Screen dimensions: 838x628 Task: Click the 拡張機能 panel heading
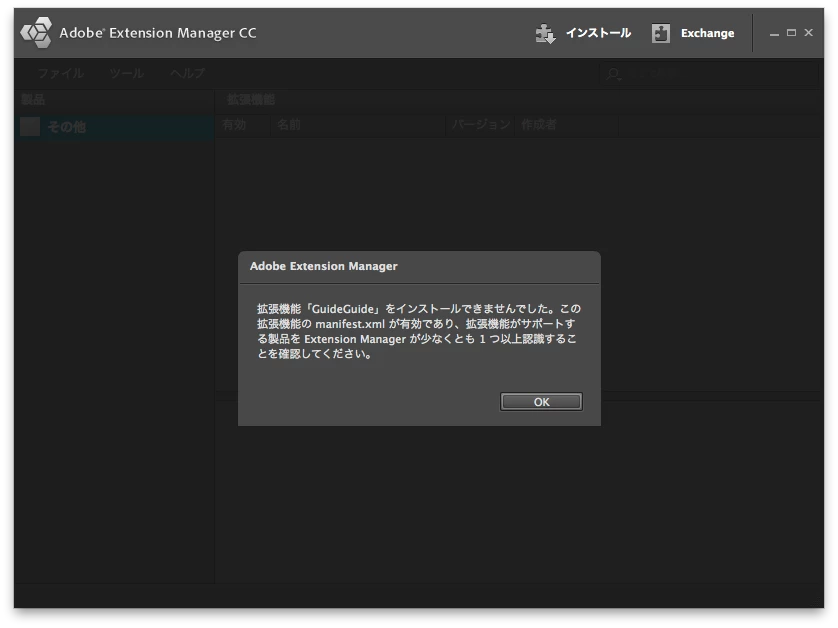[x=251, y=99]
